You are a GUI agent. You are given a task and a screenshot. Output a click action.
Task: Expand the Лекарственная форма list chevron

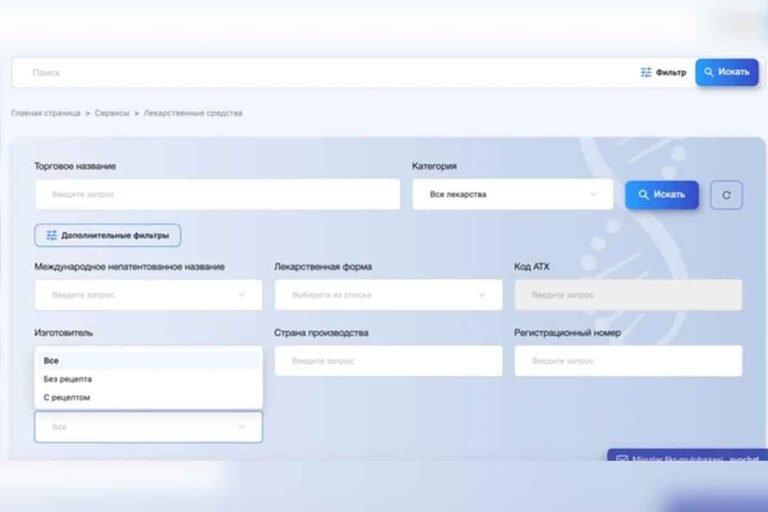point(482,295)
